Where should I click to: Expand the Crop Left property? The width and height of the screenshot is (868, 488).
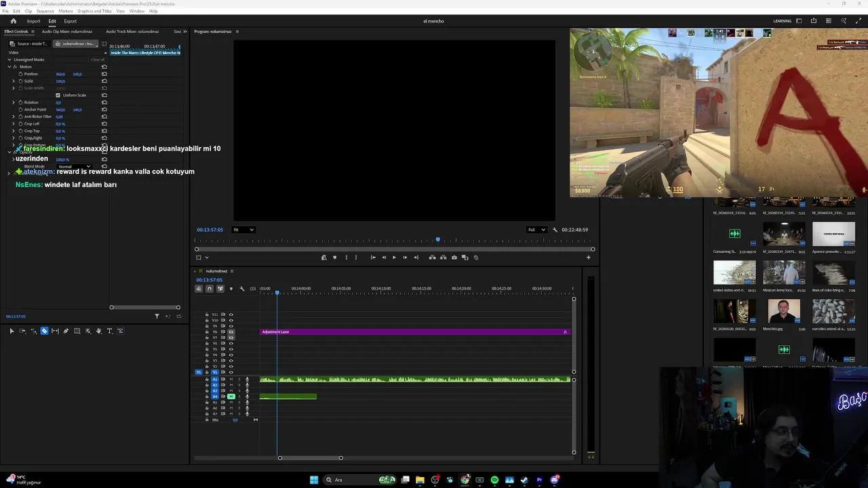click(x=14, y=124)
